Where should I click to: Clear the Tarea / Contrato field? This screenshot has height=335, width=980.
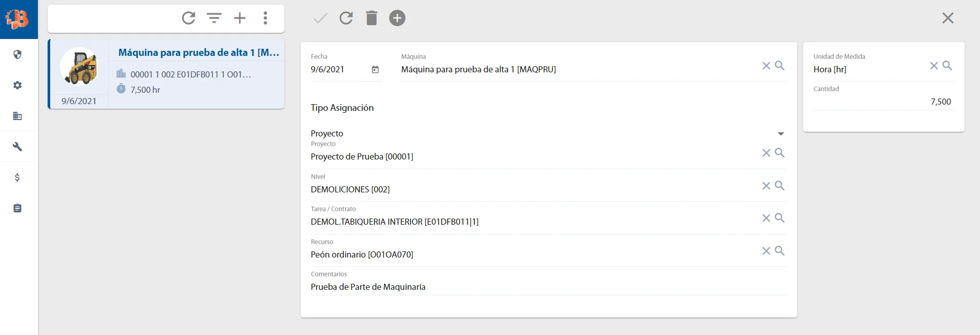(x=766, y=218)
